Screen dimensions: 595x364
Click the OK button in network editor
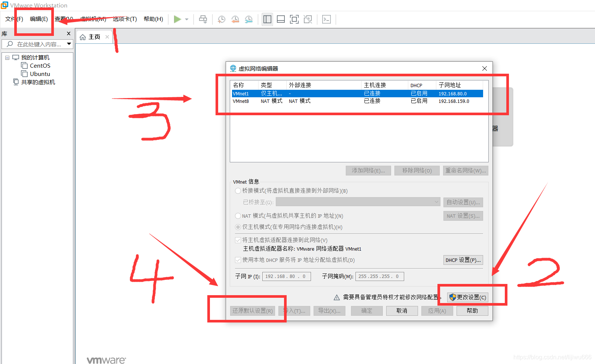(x=367, y=311)
